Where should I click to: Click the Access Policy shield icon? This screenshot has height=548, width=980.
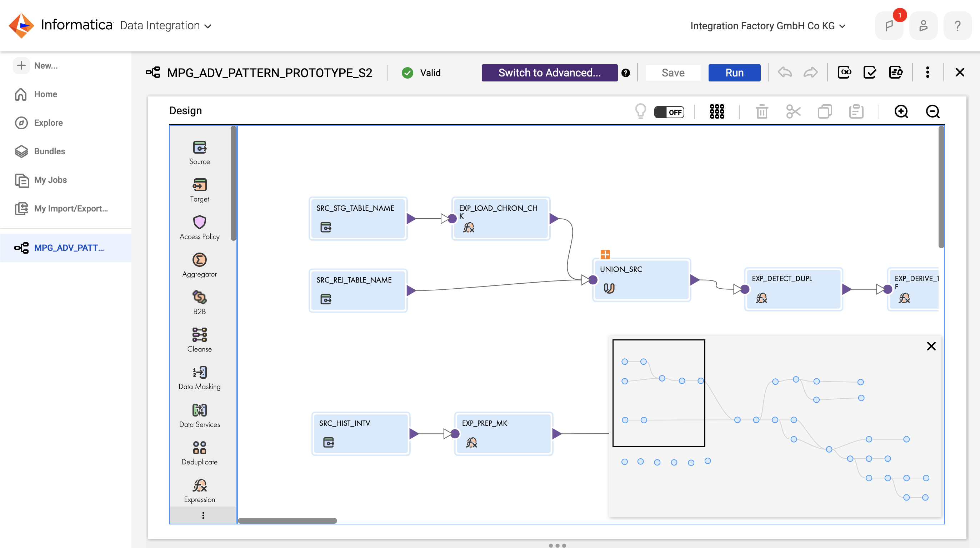tap(199, 222)
